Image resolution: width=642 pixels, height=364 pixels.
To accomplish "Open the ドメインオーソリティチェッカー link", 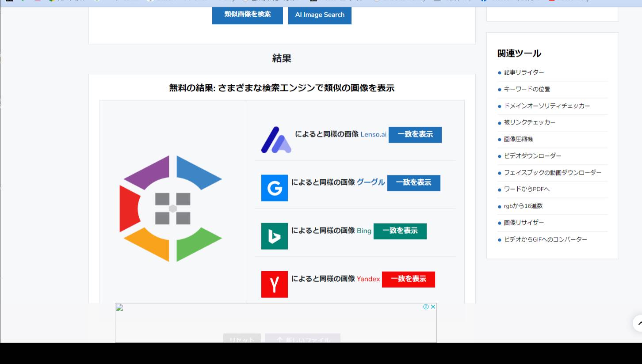I will pos(547,106).
